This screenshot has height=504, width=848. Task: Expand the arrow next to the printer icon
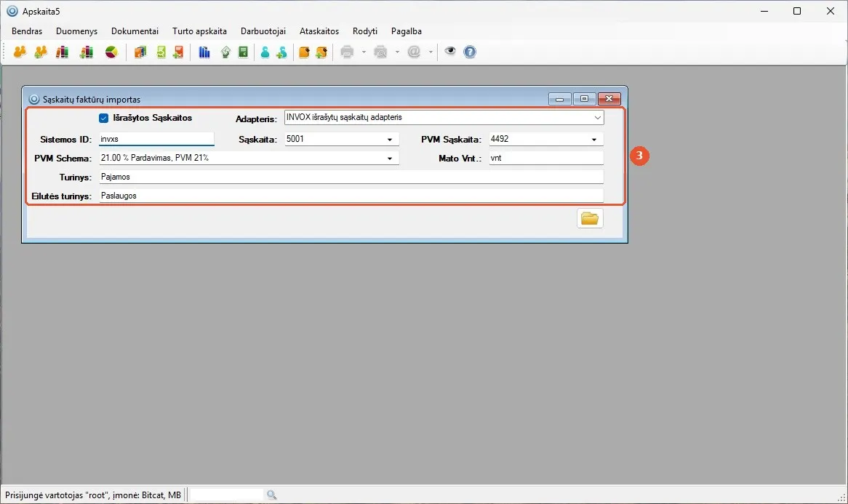coord(364,52)
